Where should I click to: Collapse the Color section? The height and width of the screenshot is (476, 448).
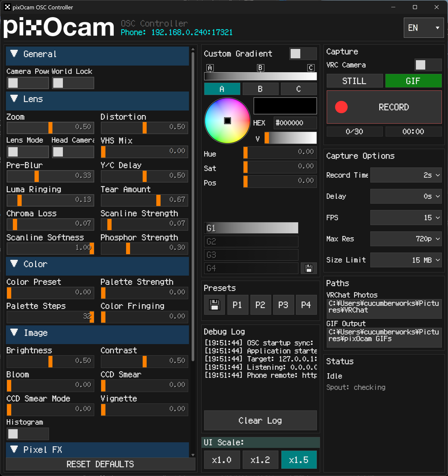[97, 266]
